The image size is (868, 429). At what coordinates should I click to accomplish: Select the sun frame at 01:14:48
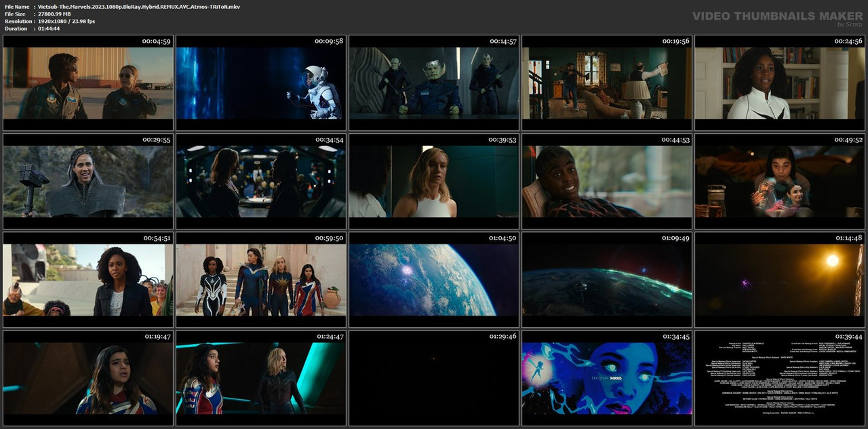click(x=780, y=280)
